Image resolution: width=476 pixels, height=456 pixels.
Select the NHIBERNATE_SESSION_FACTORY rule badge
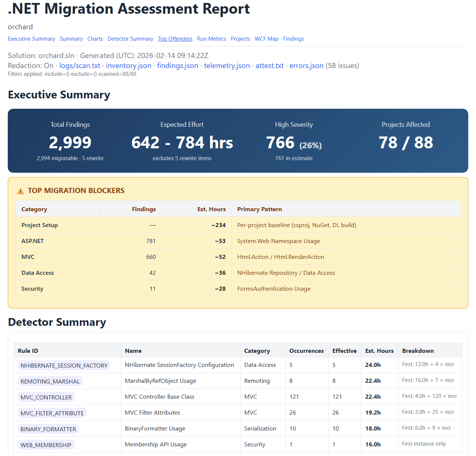pyautogui.click(x=64, y=365)
